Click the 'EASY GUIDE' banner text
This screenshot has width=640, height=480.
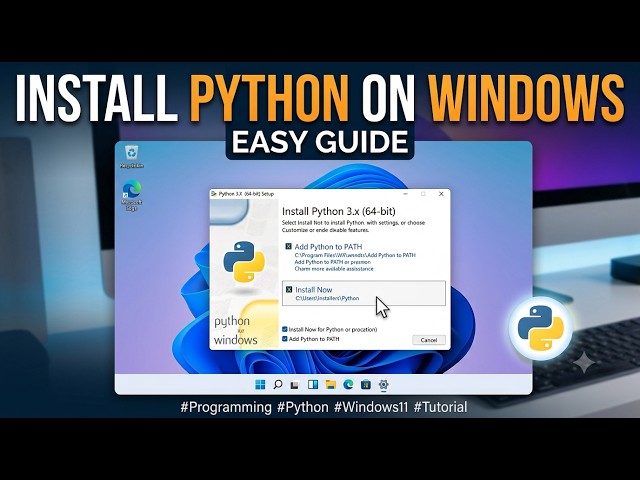320,142
